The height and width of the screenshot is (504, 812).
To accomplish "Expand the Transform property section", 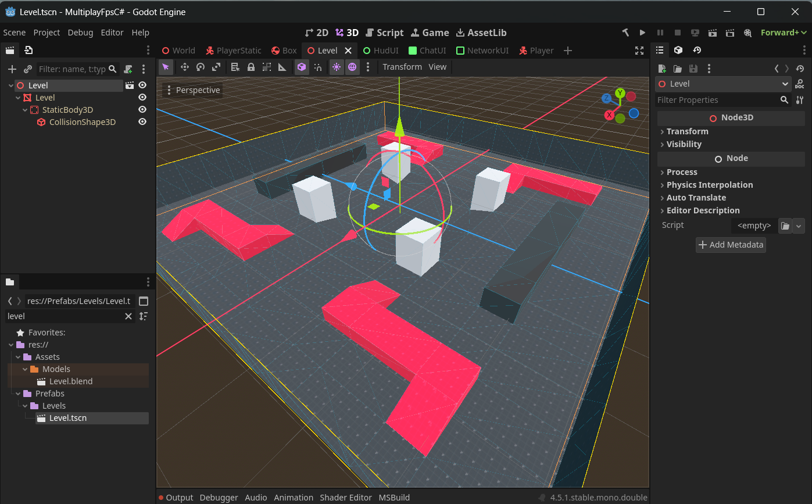I will [x=687, y=131].
